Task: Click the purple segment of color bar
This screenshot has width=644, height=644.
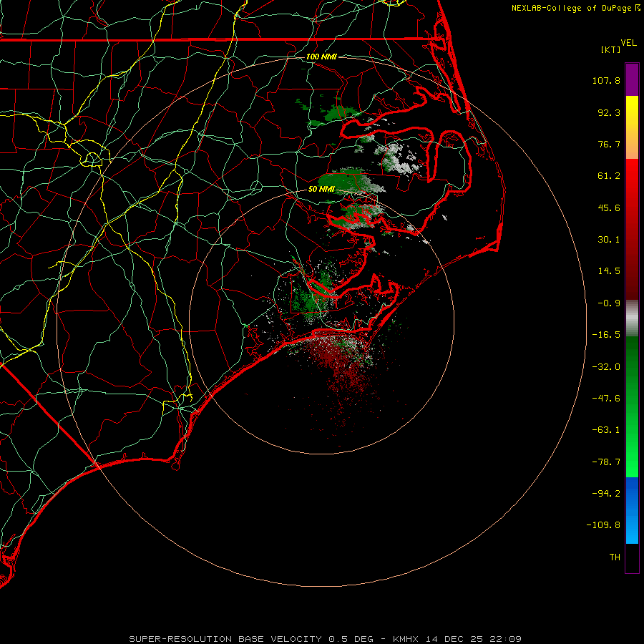Action: tap(632, 79)
